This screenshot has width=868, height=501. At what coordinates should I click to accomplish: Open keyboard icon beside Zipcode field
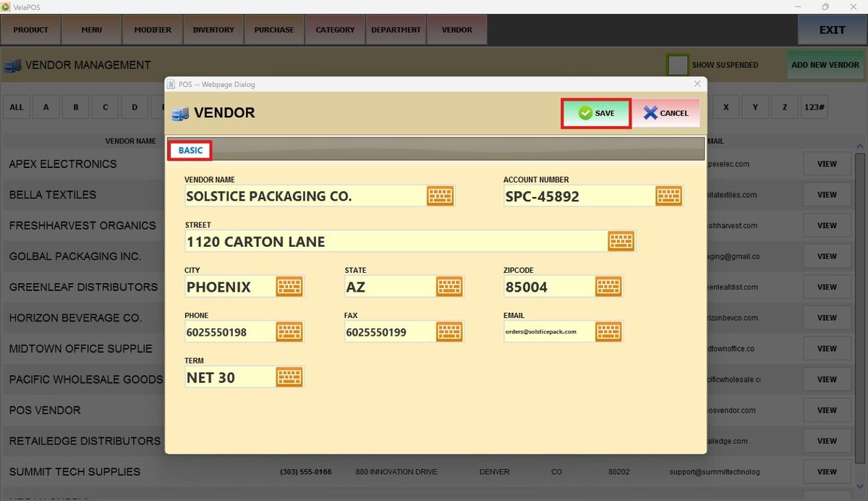click(608, 287)
